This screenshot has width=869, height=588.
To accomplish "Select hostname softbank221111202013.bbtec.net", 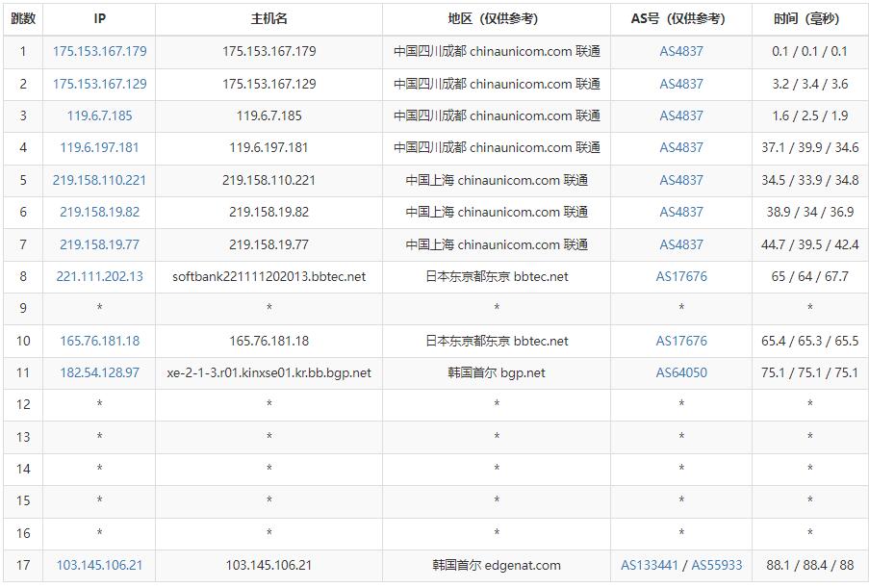I will (268, 276).
